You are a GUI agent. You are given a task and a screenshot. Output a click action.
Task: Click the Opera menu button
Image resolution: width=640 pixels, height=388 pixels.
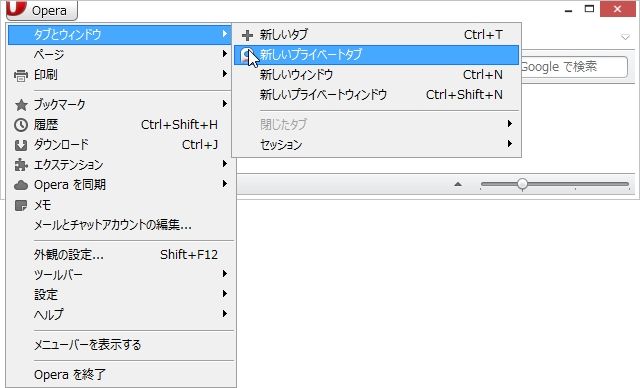(x=42, y=10)
